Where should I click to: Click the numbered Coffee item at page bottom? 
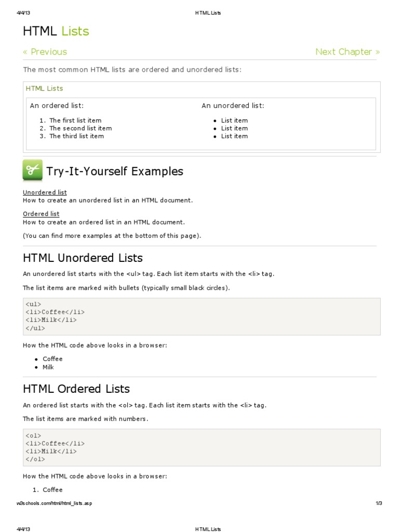tap(52, 490)
